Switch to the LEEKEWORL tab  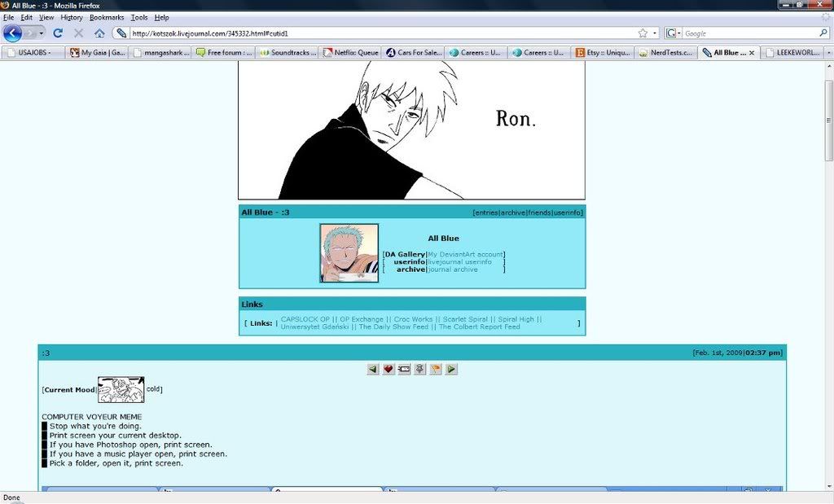[x=792, y=53]
